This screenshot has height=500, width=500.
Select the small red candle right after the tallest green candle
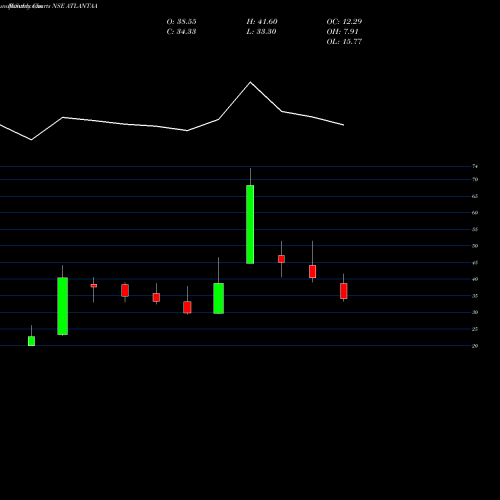point(281,259)
